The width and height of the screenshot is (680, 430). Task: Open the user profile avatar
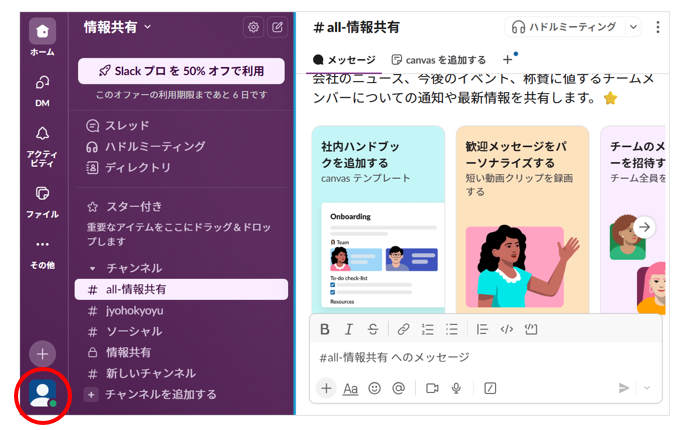pos(42,394)
